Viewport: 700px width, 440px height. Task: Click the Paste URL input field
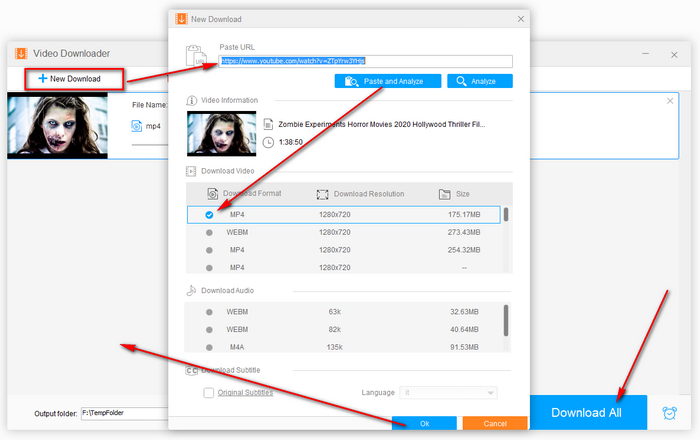pyautogui.click(x=365, y=61)
